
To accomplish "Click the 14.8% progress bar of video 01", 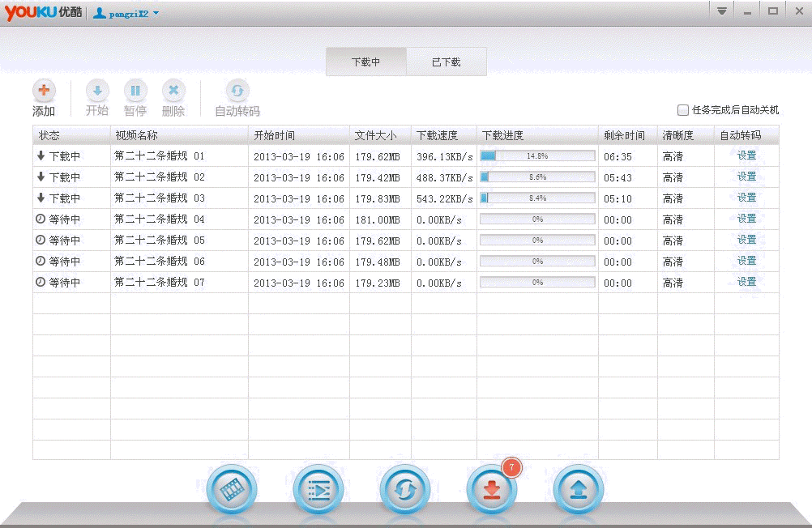I will [x=537, y=155].
